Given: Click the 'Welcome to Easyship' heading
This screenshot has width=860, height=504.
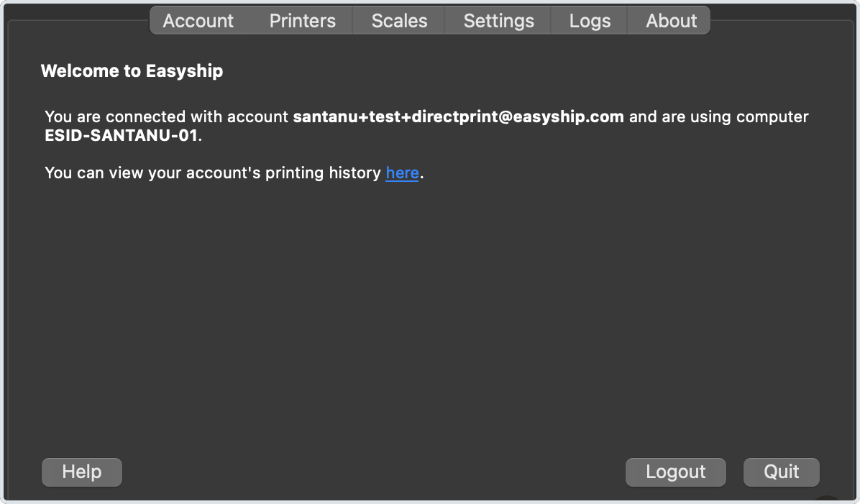Looking at the screenshot, I should tap(132, 71).
